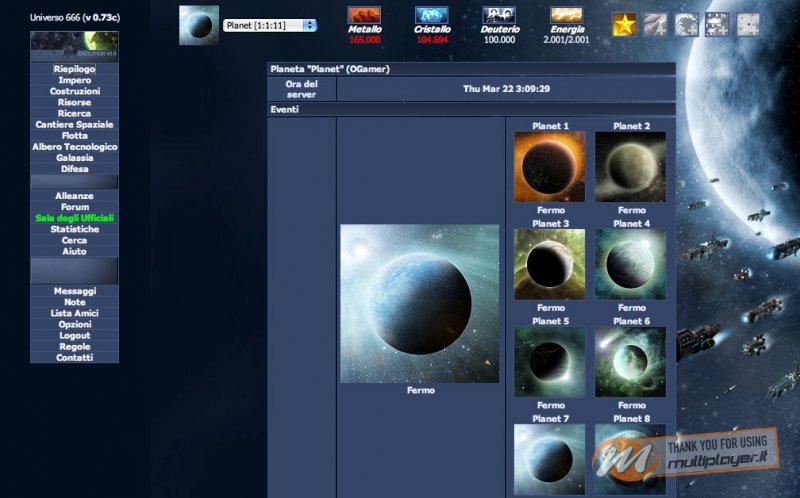Image resolution: width=800 pixels, height=498 pixels.
Task: Click the Planeta "Planet" (OGamer) header
Action: (x=471, y=69)
